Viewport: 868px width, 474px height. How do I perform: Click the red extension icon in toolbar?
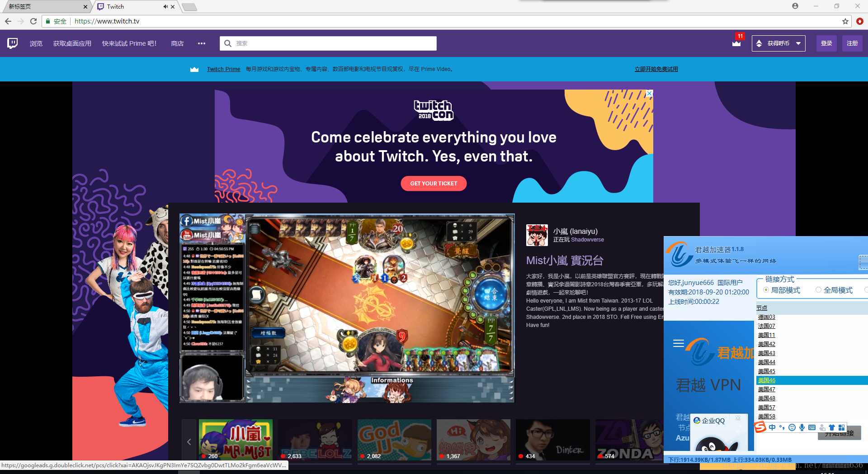859,21
